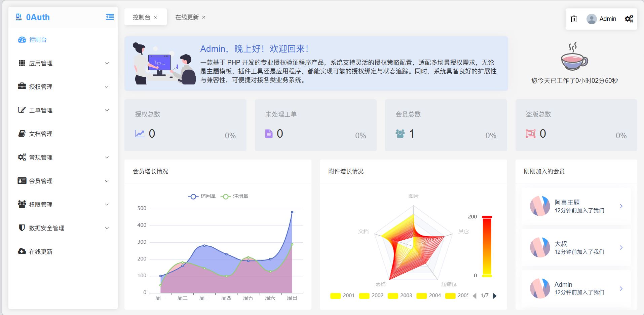
Task: Click the 文档管理 book icon
Action: point(22,134)
